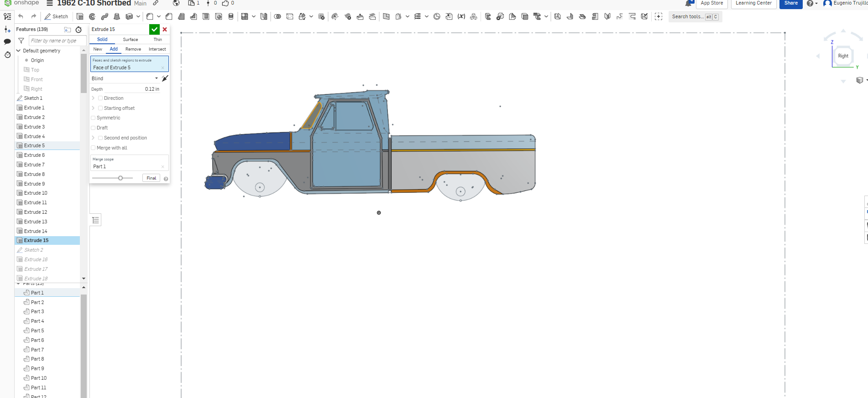Click the Share button
Image resolution: width=868 pixels, height=398 pixels.
(x=791, y=3)
